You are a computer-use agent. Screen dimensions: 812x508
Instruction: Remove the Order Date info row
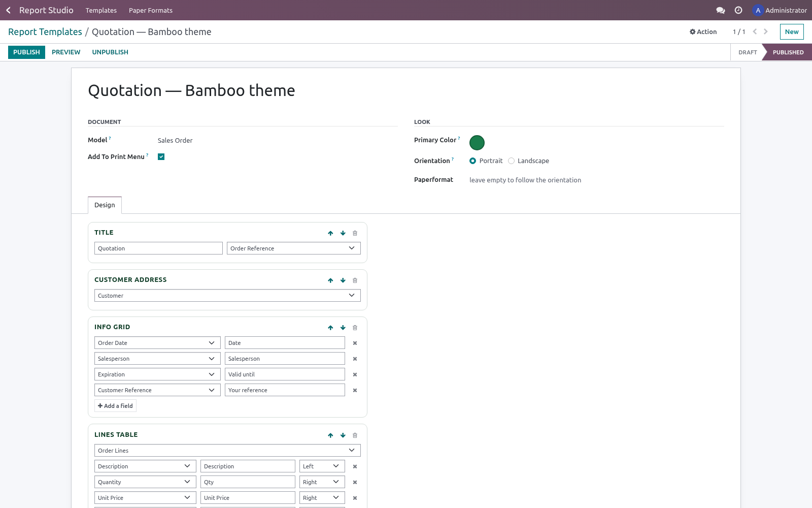355,343
